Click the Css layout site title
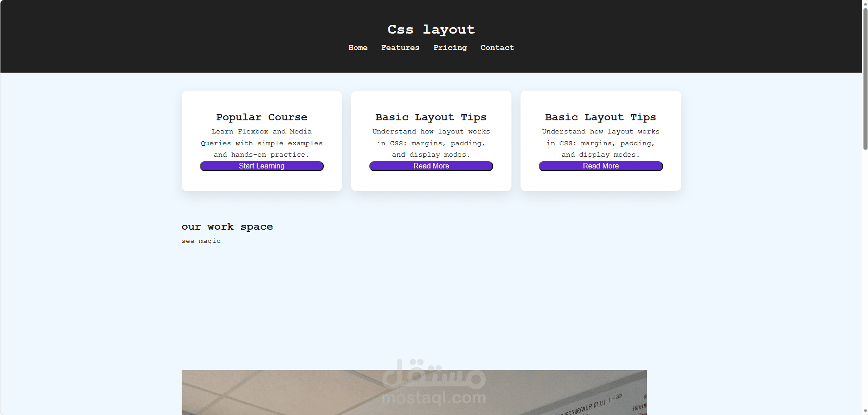This screenshot has width=868, height=415. point(431,29)
